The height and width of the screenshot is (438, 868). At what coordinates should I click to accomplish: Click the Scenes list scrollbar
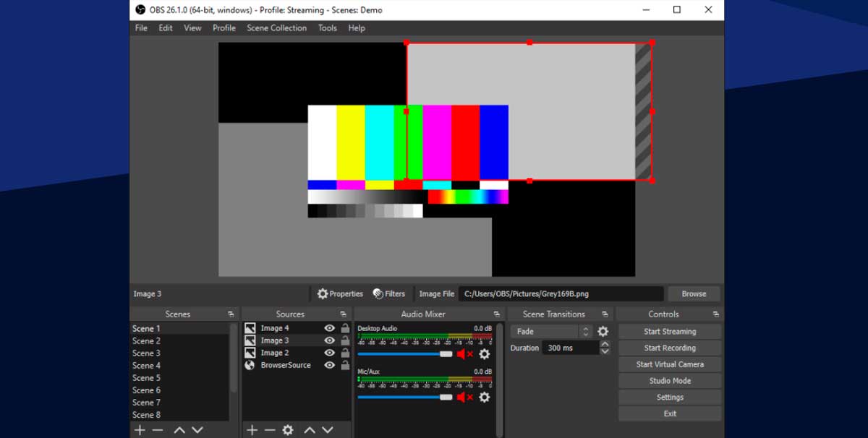pos(234,358)
